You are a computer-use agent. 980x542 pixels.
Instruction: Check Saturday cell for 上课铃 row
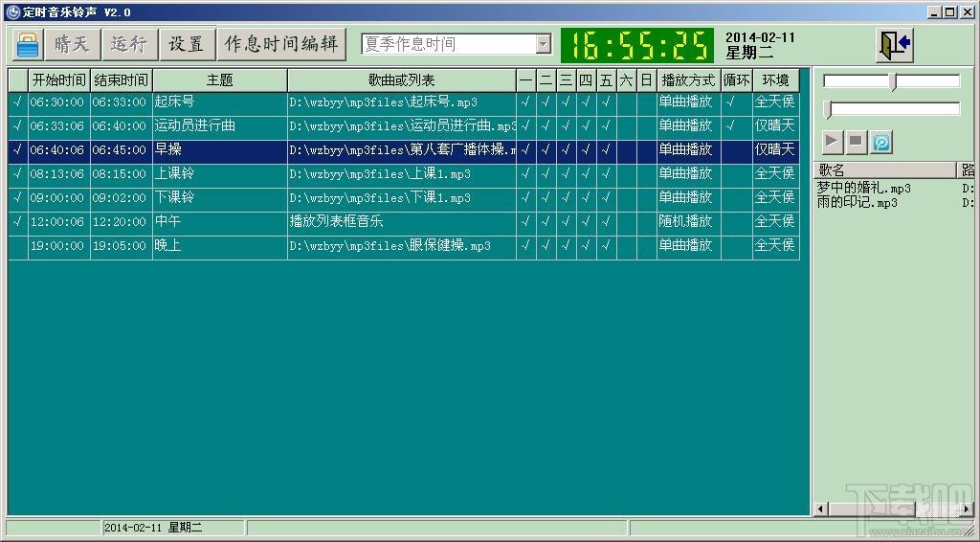click(x=626, y=173)
